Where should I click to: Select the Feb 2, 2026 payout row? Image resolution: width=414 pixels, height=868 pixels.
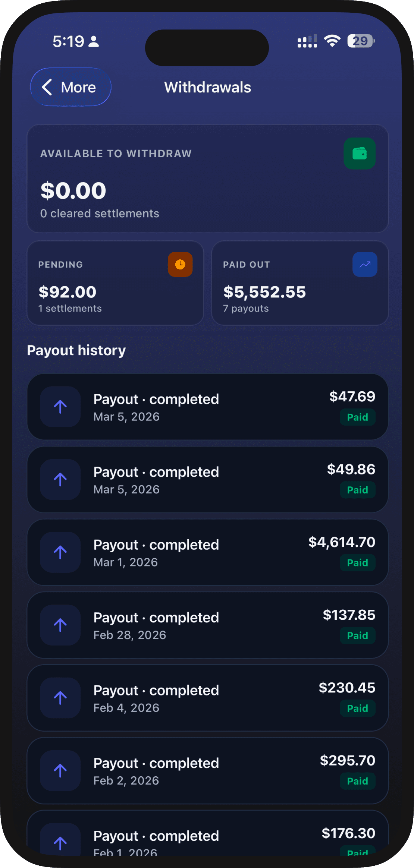click(207, 770)
